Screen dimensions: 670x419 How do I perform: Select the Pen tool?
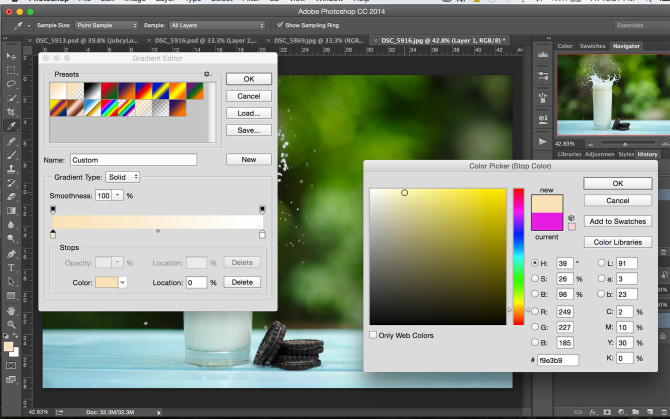click(x=11, y=254)
